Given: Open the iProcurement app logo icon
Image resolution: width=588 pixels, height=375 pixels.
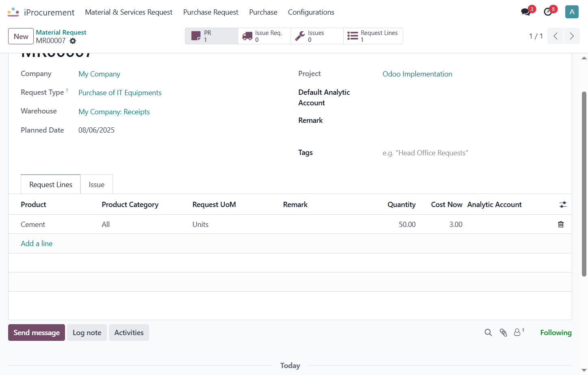Looking at the screenshot, I should click(x=13, y=12).
